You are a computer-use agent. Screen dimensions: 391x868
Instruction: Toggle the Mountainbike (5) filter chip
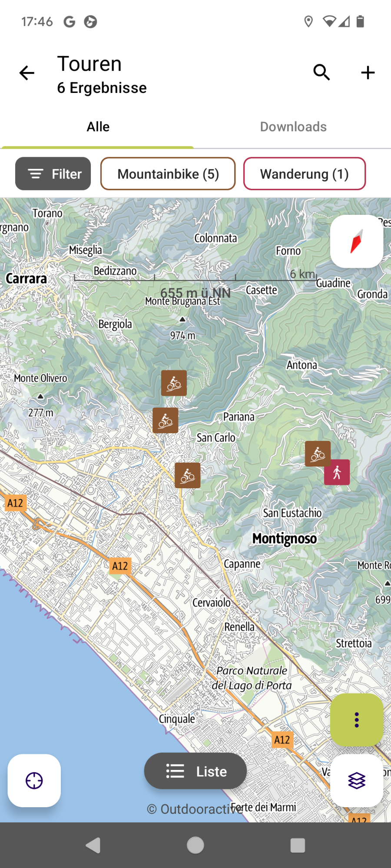168,174
